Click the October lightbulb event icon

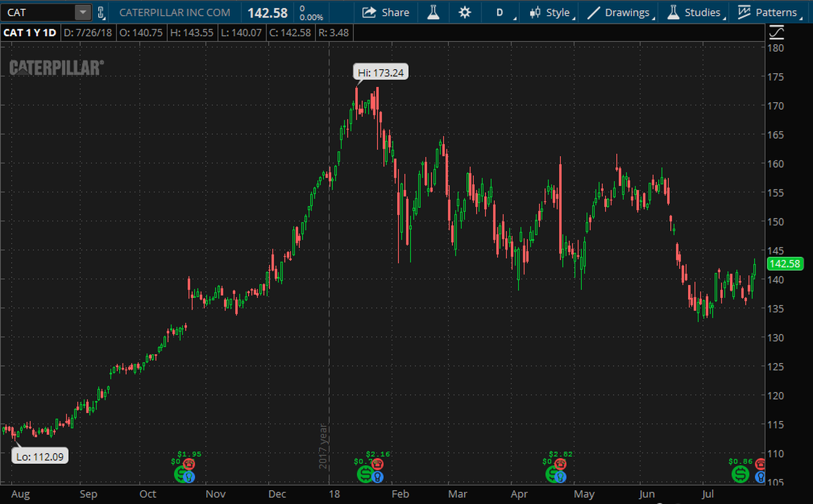pos(189,477)
